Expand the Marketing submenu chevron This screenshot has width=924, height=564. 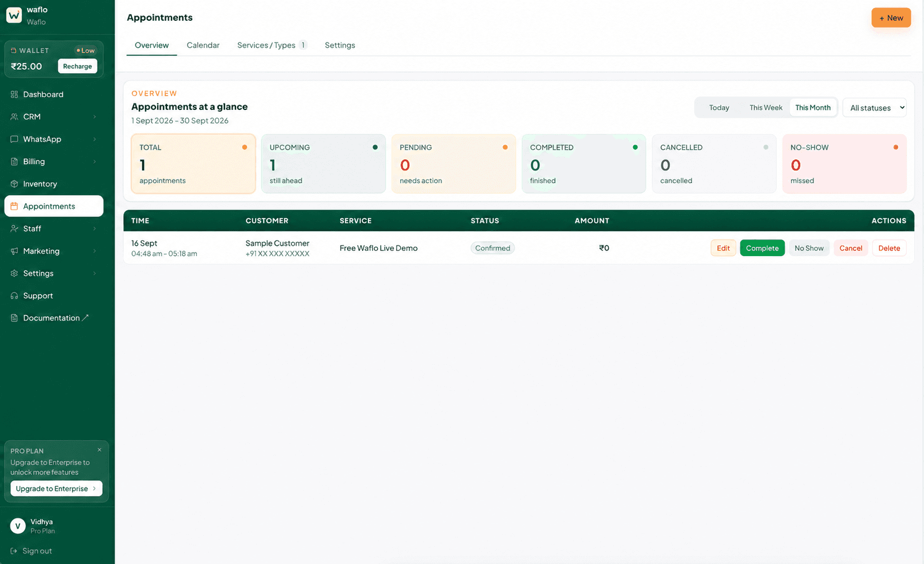point(94,251)
